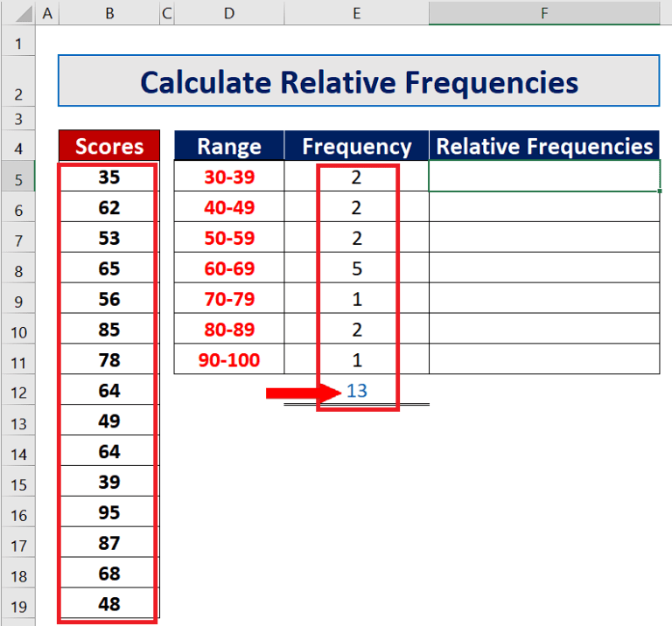Select row 1 header

(x=18, y=41)
